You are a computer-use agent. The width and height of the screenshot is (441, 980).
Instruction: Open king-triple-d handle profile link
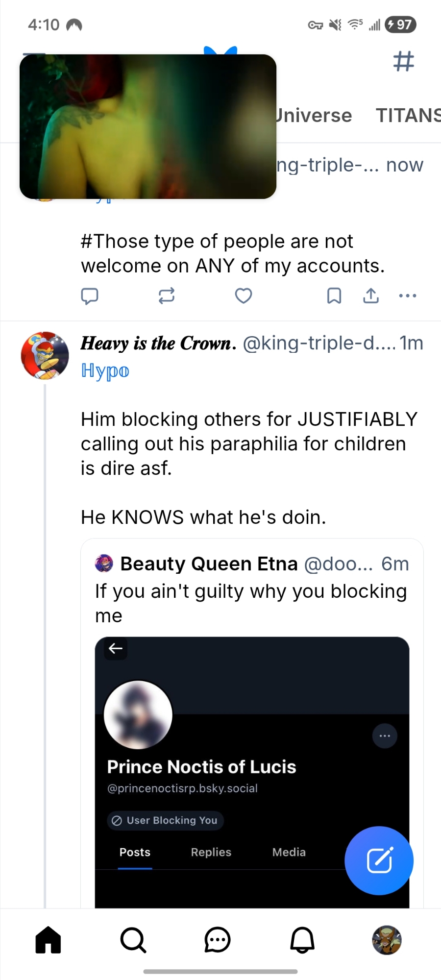click(318, 343)
